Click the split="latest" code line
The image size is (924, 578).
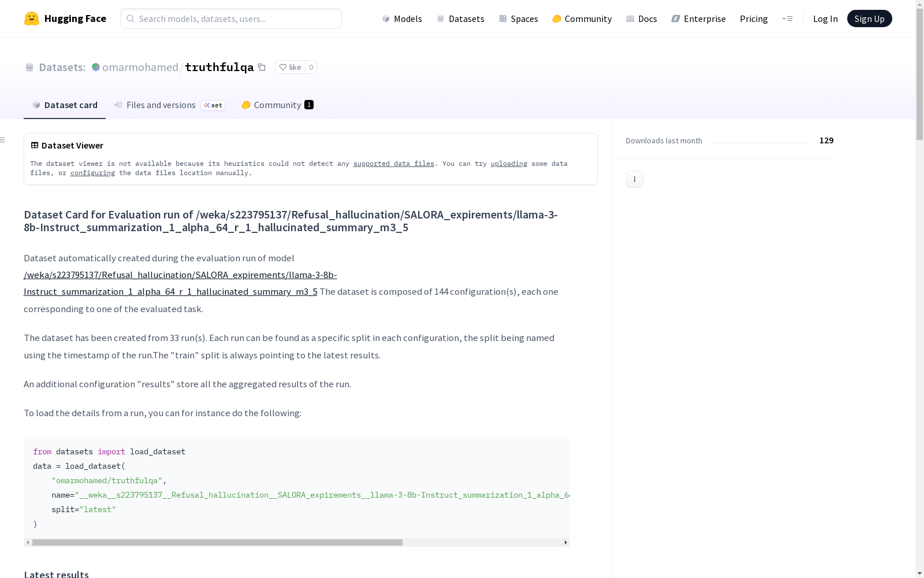click(x=84, y=509)
